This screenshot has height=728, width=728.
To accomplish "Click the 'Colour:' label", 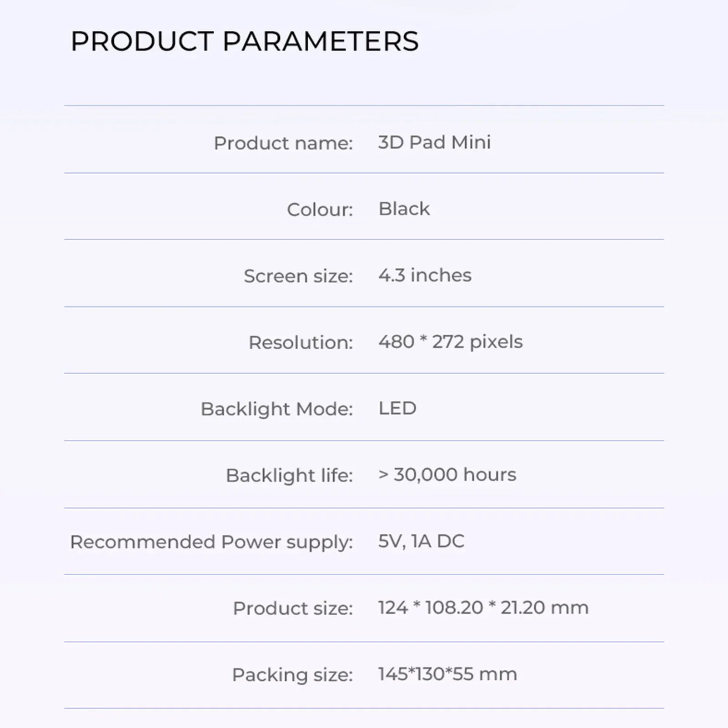I will pos(320,210).
